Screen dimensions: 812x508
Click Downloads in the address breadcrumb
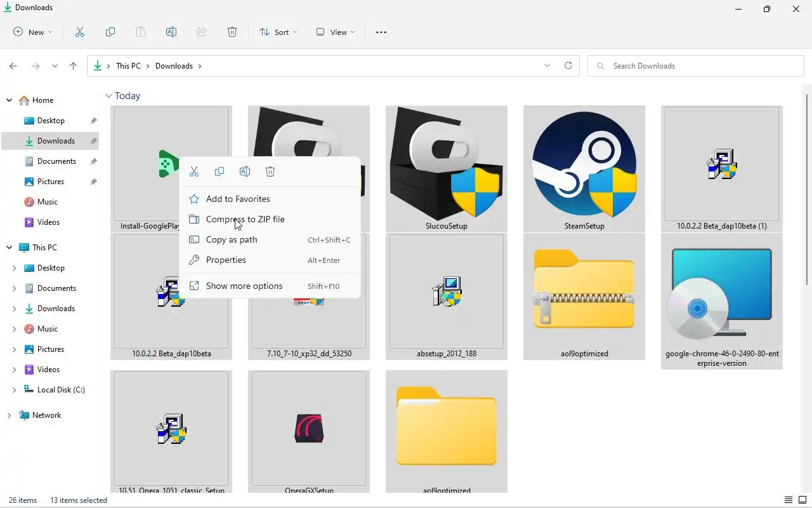click(x=174, y=66)
